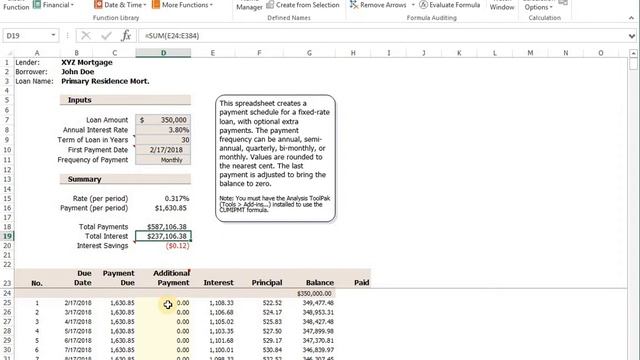Screen dimensions: 640x360
Task: Select the Principal cell 525.83
Action: click(x=259, y=322)
